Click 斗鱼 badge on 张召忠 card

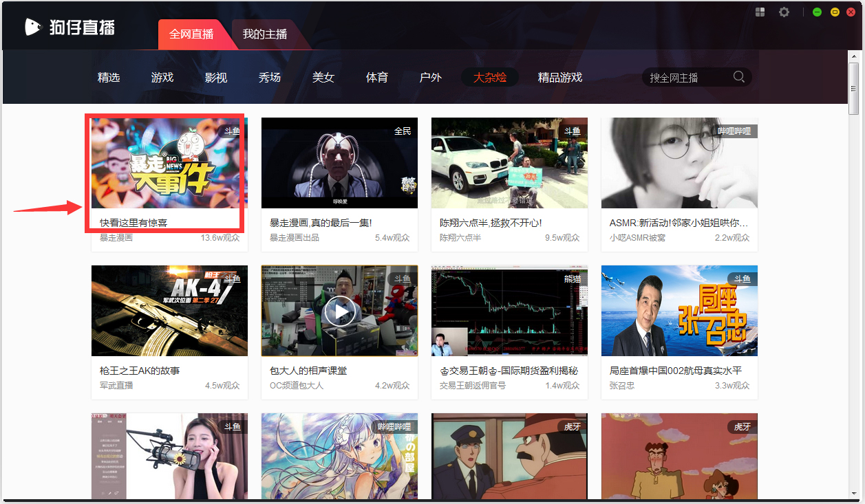point(743,278)
